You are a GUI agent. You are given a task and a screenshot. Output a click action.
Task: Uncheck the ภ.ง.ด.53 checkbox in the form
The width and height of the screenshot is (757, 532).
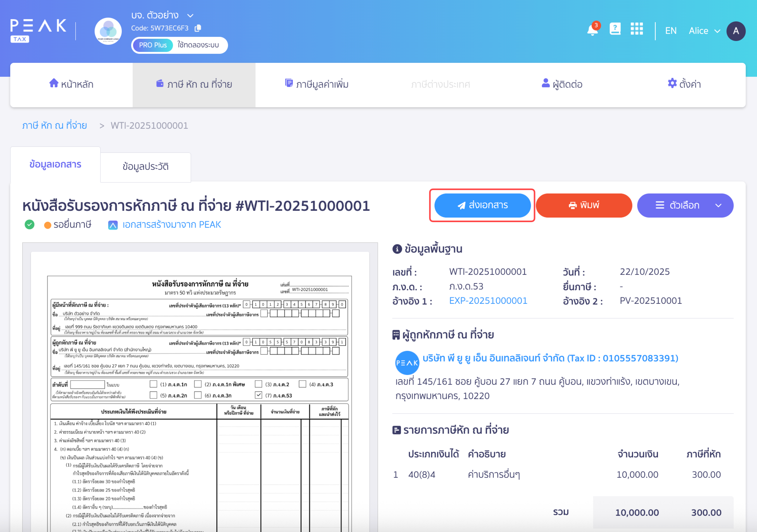258,395
